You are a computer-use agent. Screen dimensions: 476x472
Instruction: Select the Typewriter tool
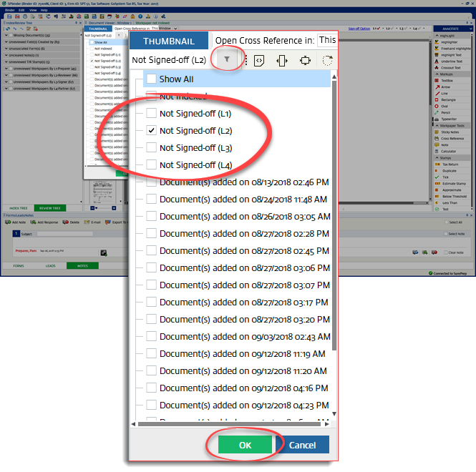tap(446, 119)
